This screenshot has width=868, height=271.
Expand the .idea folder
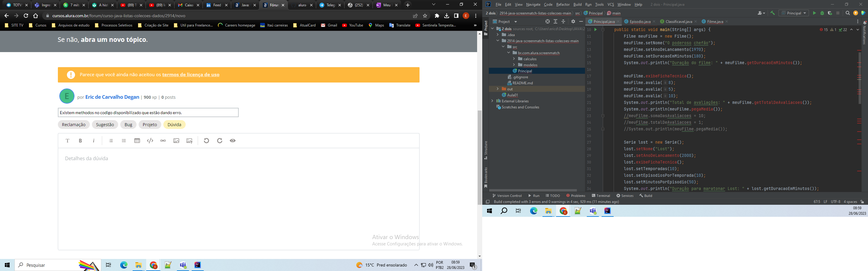(x=498, y=35)
